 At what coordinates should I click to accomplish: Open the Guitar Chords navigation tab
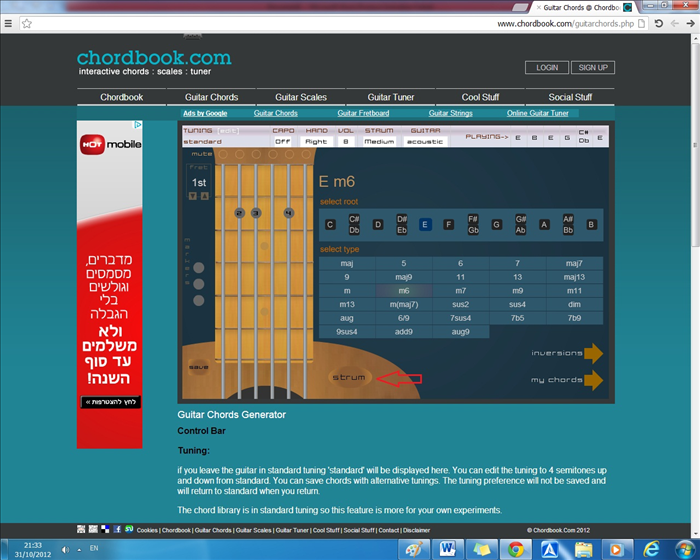point(211,97)
